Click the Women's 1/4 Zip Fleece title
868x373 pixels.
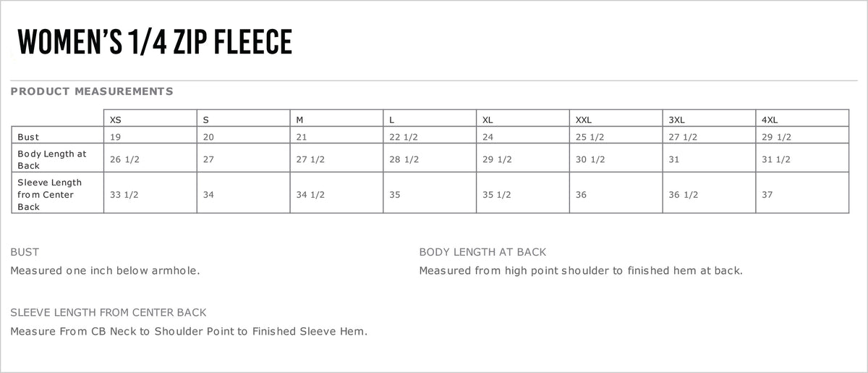(x=154, y=43)
